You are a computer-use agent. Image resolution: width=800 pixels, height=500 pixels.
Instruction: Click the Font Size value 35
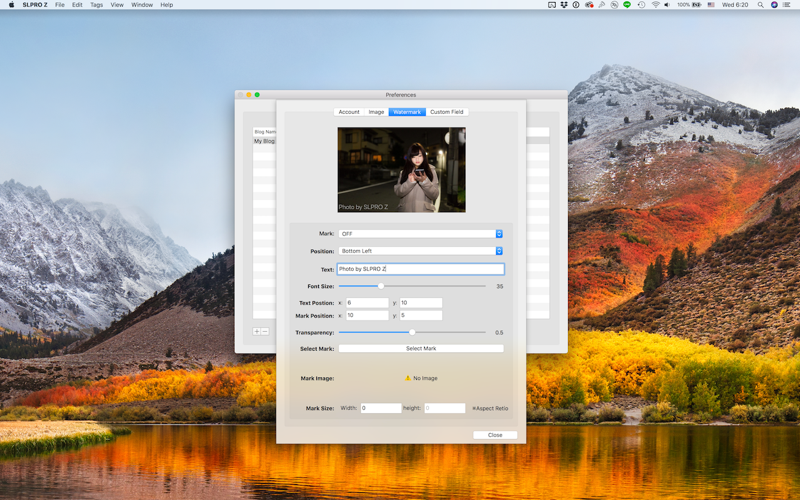coord(499,286)
